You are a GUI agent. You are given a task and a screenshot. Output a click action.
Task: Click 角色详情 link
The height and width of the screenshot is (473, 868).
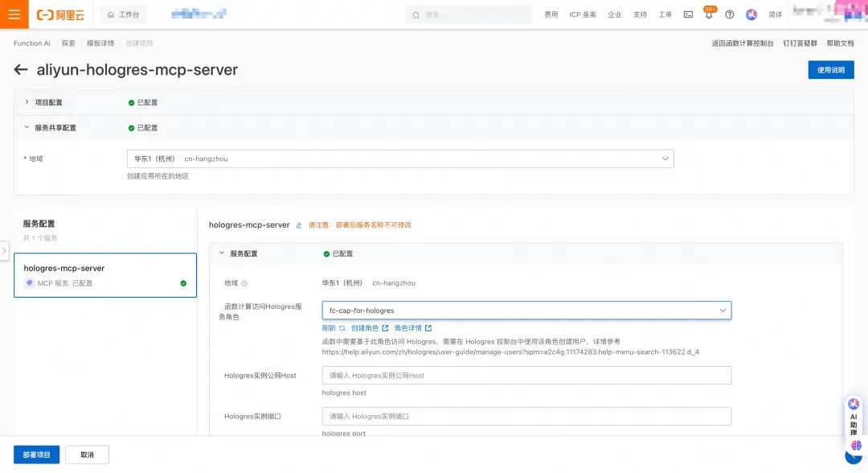[413, 328]
